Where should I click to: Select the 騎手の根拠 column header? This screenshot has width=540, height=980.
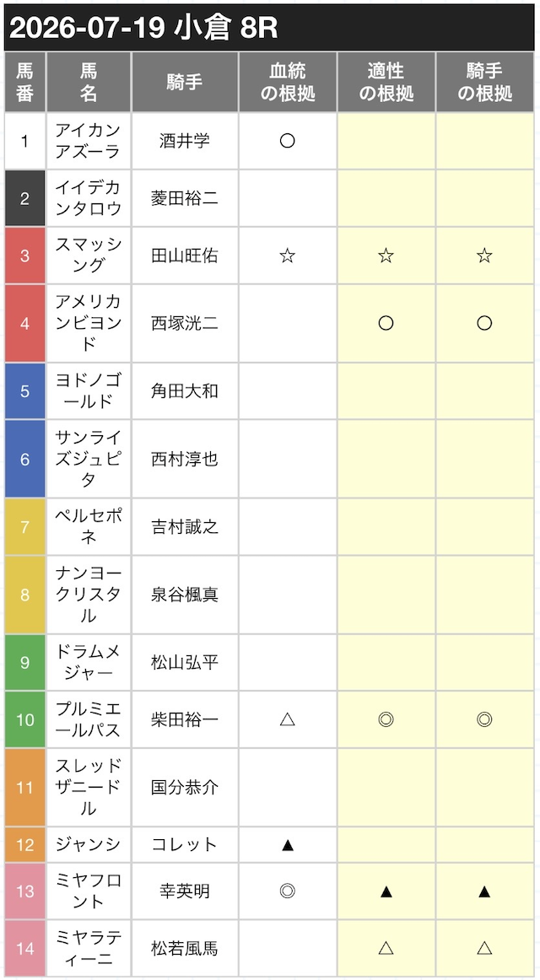point(485,82)
